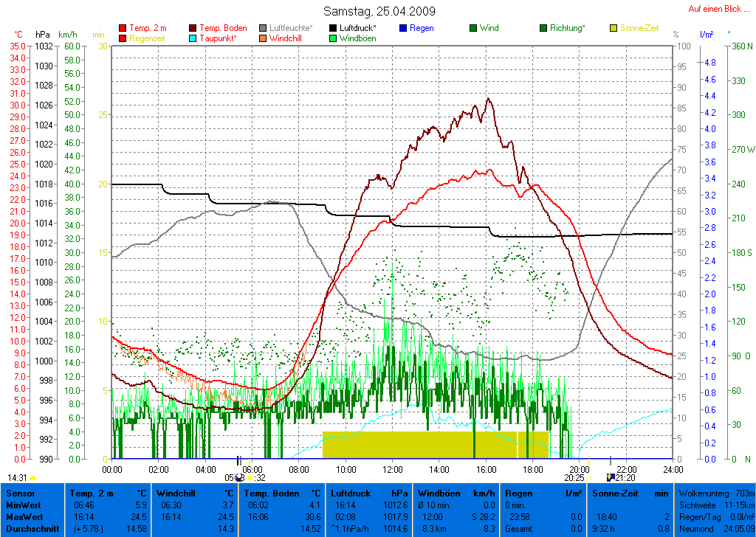Click the chart title 'Samstag, 25.04.2009'
Screen dimensions: 756x537
[379, 11]
